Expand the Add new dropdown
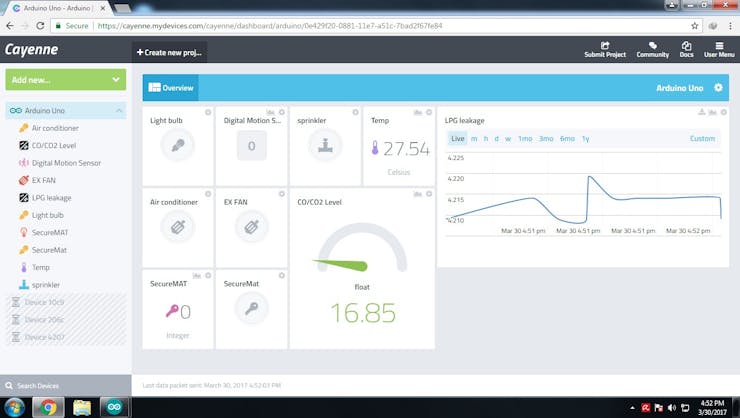Image resolution: width=740 pixels, height=418 pixels. click(x=66, y=80)
